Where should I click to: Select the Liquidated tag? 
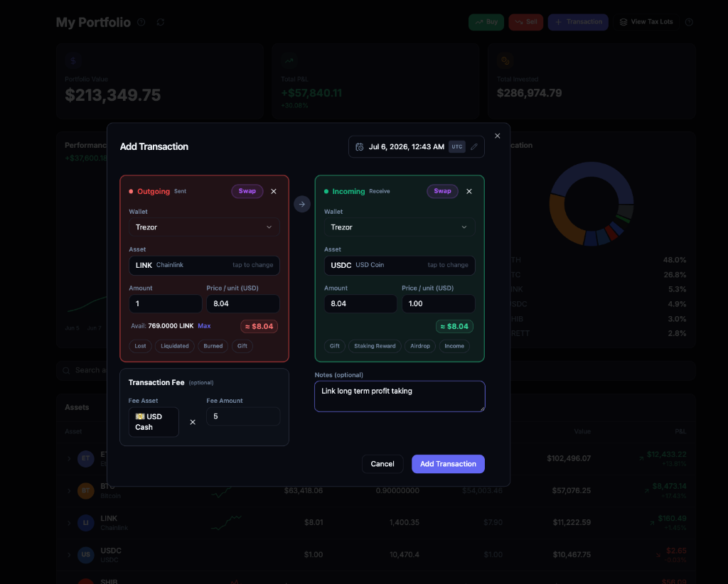[175, 346]
